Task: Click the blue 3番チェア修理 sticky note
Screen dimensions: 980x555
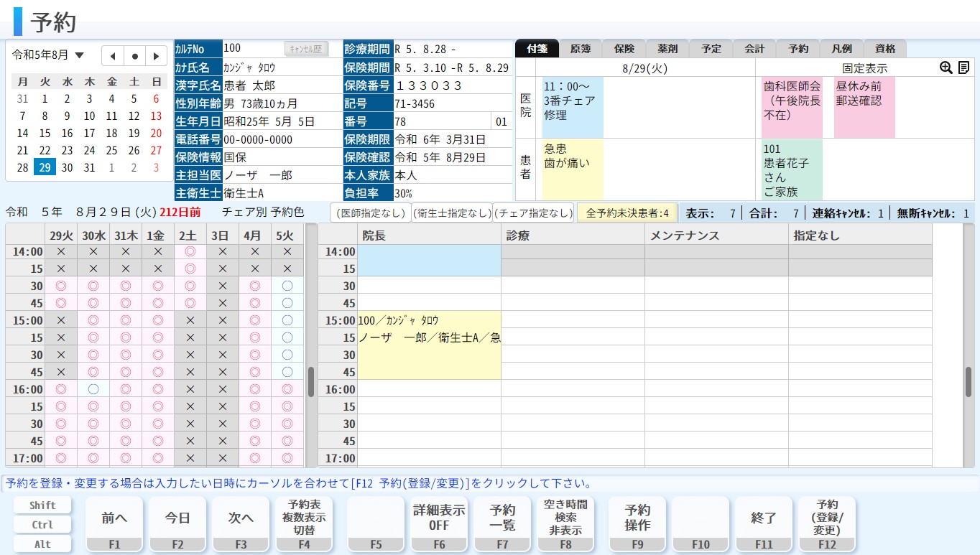Action: (x=573, y=108)
